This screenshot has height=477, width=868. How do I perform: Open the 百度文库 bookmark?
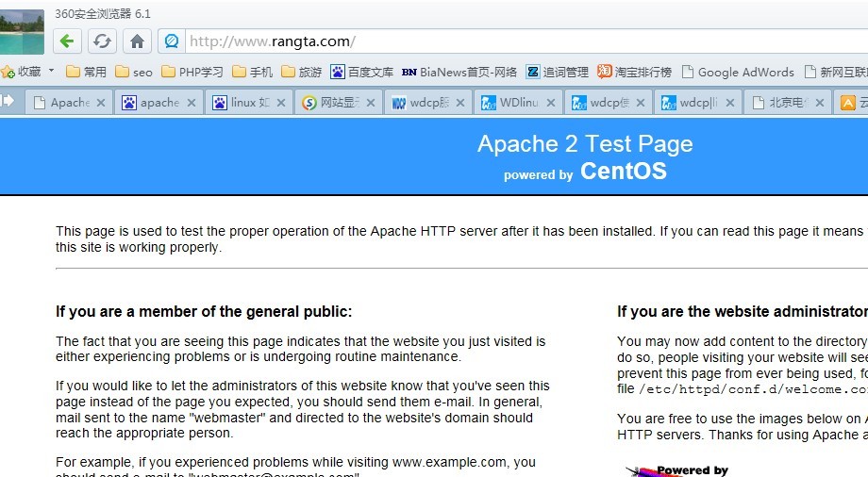[x=362, y=72]
